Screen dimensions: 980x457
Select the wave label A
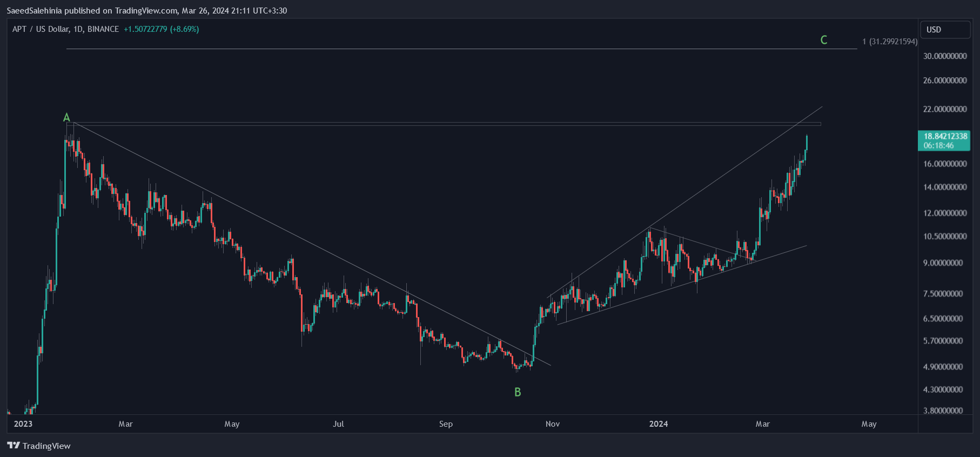pos(66,117)
